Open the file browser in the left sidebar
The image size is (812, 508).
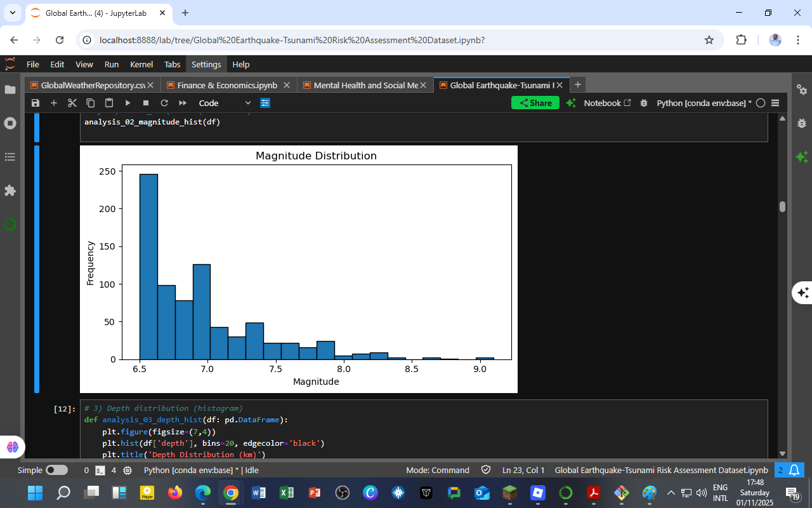tap(10, 90)
